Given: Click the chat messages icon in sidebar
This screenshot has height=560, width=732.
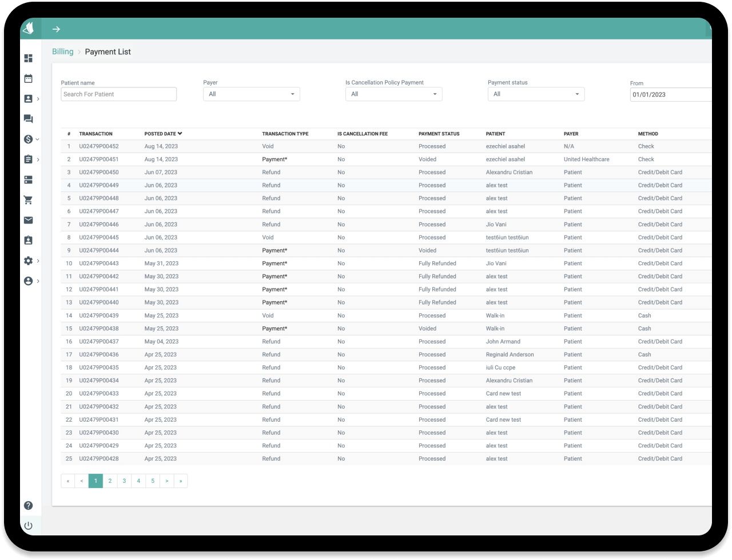Looking at the screenshot, I should (x=28, y=119).
